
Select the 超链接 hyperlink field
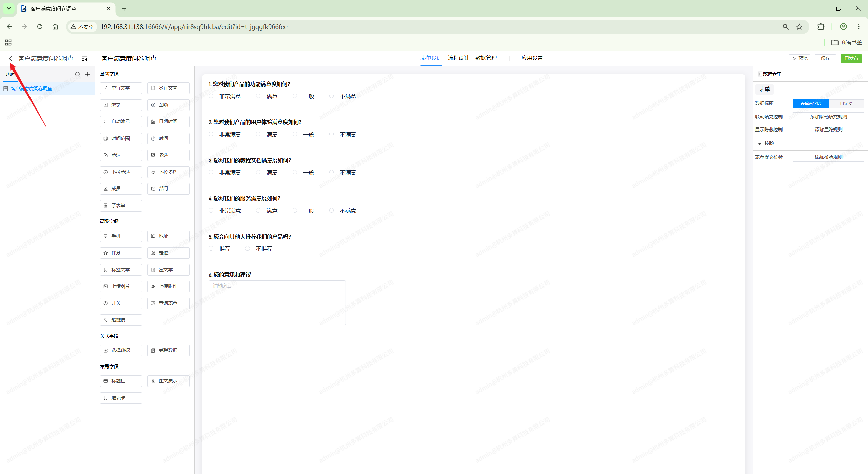point(121,320)
